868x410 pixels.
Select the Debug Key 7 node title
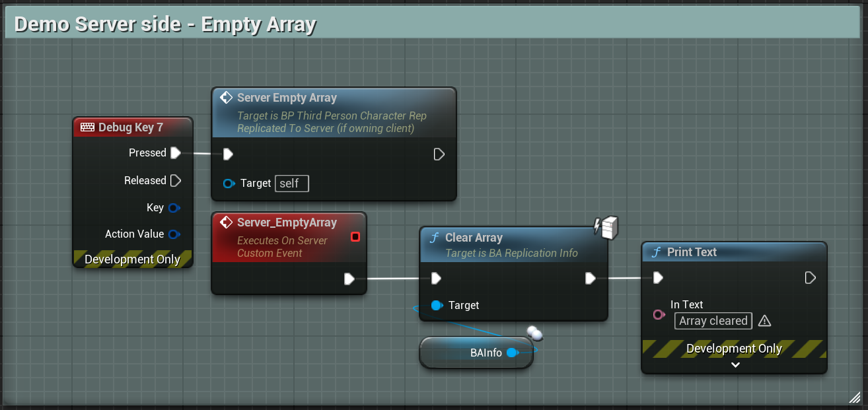click(131, 127)
